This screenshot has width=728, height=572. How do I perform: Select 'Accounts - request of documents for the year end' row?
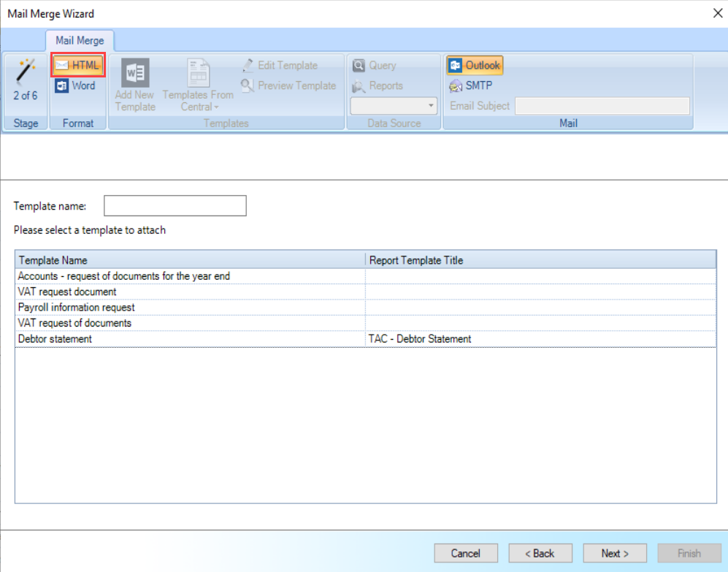pos(365,276)
